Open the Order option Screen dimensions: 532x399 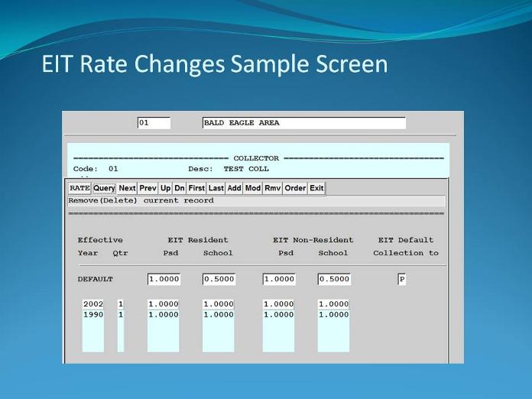click(295, 188)
